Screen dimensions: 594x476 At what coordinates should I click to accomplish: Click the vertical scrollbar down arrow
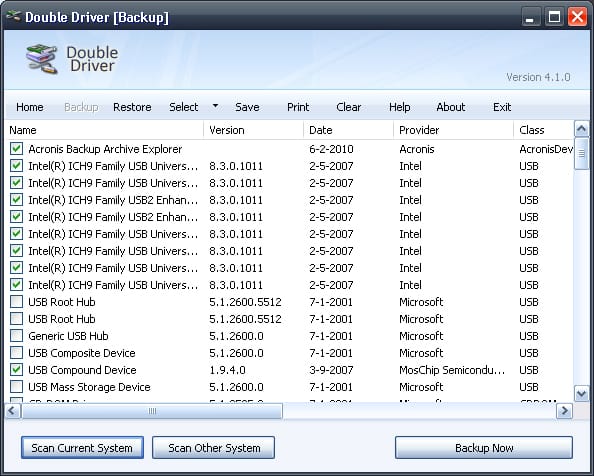coord(581,393)
